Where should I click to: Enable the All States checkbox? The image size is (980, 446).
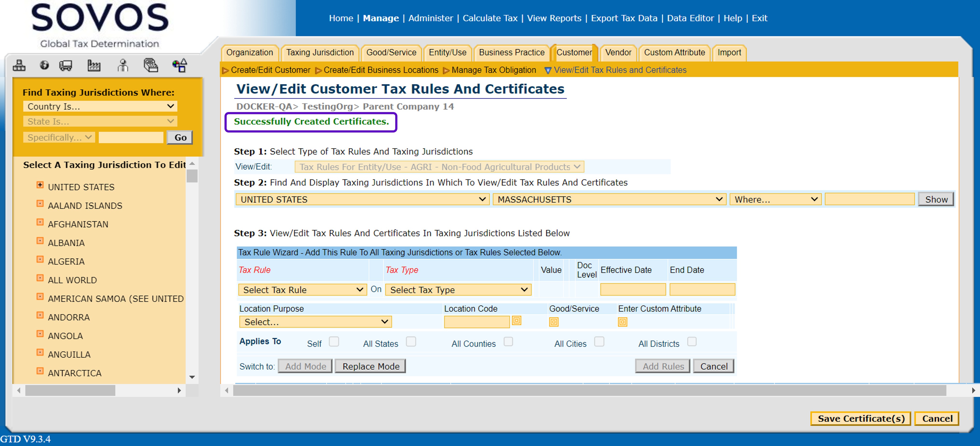click(x=410, y=341)
